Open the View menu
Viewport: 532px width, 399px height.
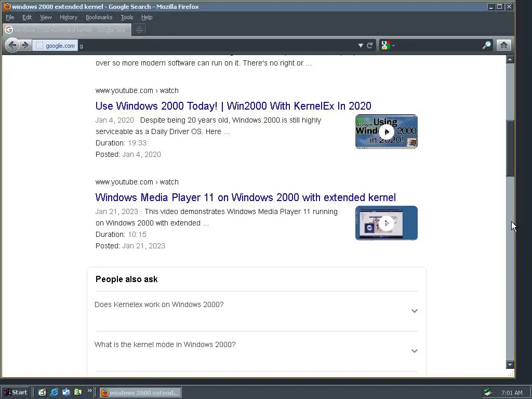pos(46,17)
